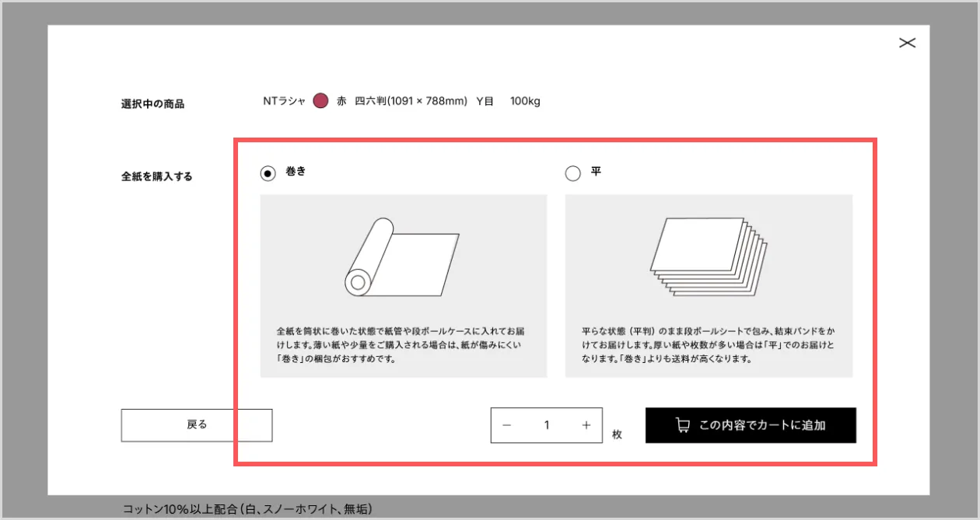Click この内容でカートに追加 button text
980x520 pixels.
(x=762, y=425)
